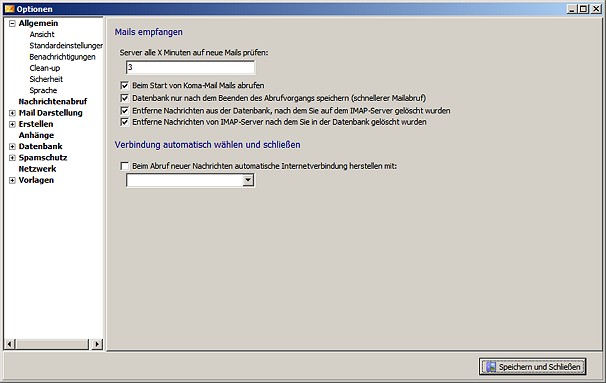Image resolution: width=606 pixels, height=383 pixels.
Task: Click the save icon on Speichern button
Action: [x=491, y=367]
